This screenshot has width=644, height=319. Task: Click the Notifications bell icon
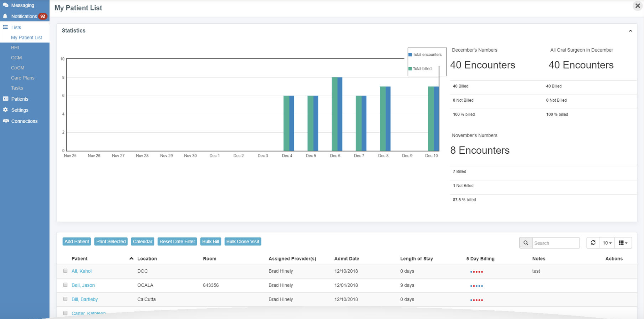(5, 16)
